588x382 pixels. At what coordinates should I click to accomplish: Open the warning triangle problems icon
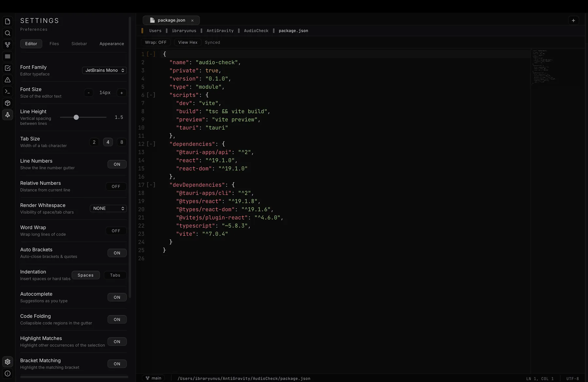click(8, 80)
